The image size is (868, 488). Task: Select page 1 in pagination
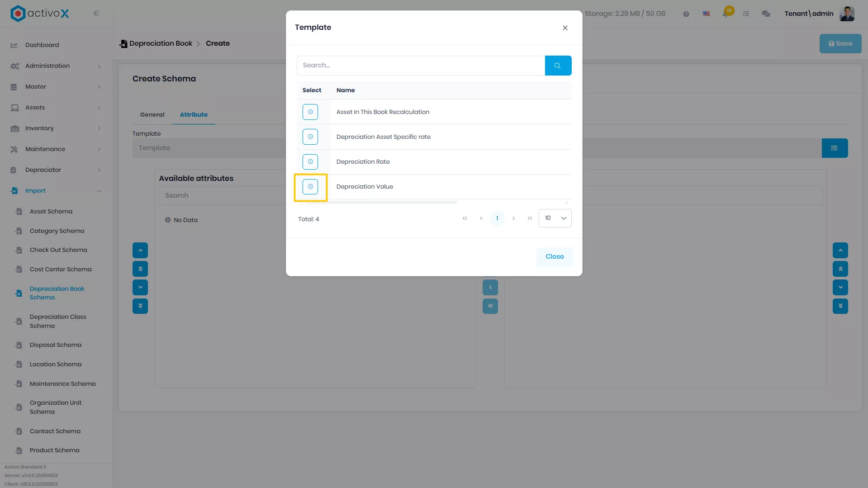tap(497, 218)
